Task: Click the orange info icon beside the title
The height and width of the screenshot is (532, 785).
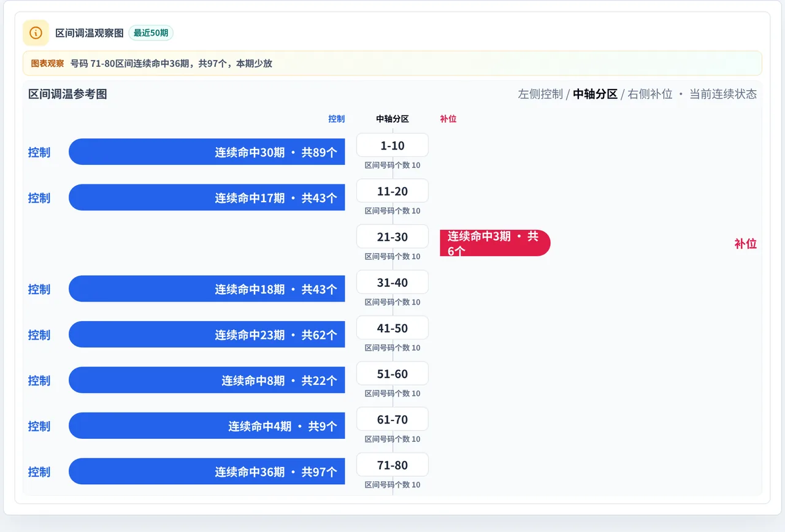Action: pyautogui.click(x=36, y=32)
